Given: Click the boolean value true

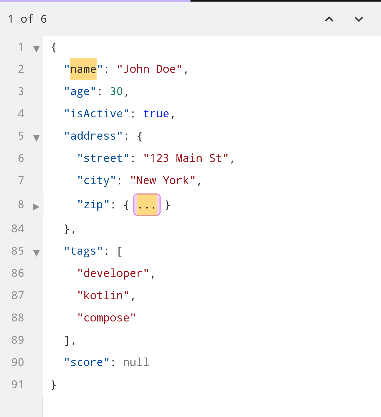Looking at the screenshot, I should point(156,114).
